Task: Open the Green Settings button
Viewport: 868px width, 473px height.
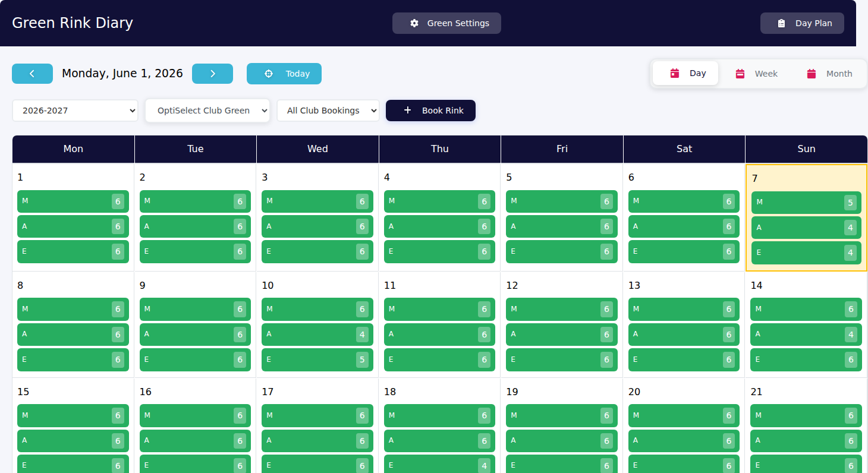Action: pyautogui.click(x=446, y=23)
